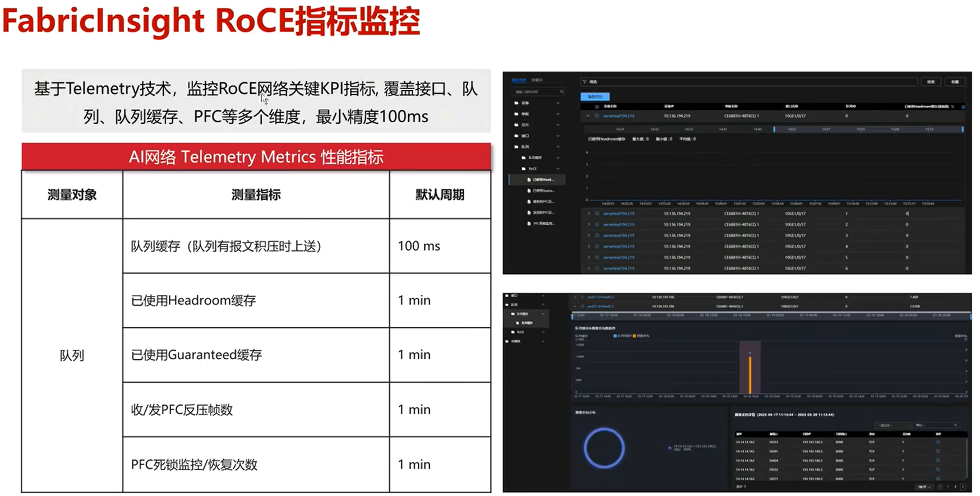Tick checkbox of the queue 3 row in top table
This screenshot has width=980, height=496.
pyautogui.click(x=597, y=235)
